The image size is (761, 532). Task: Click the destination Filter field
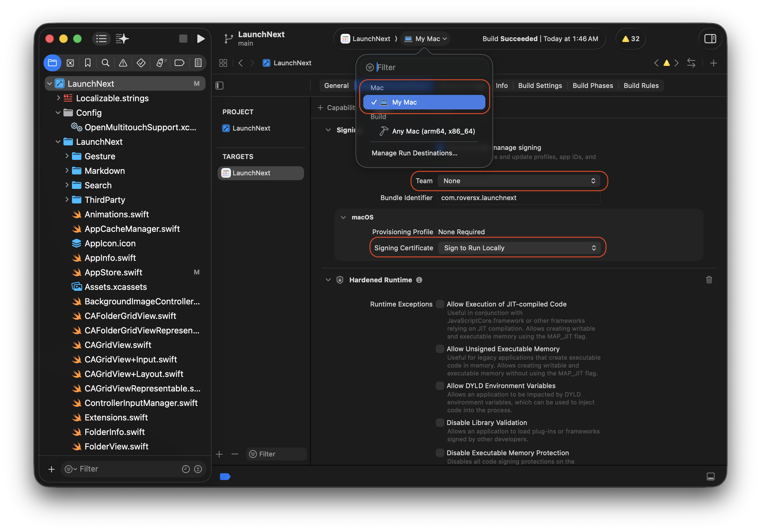pos(424,67)
